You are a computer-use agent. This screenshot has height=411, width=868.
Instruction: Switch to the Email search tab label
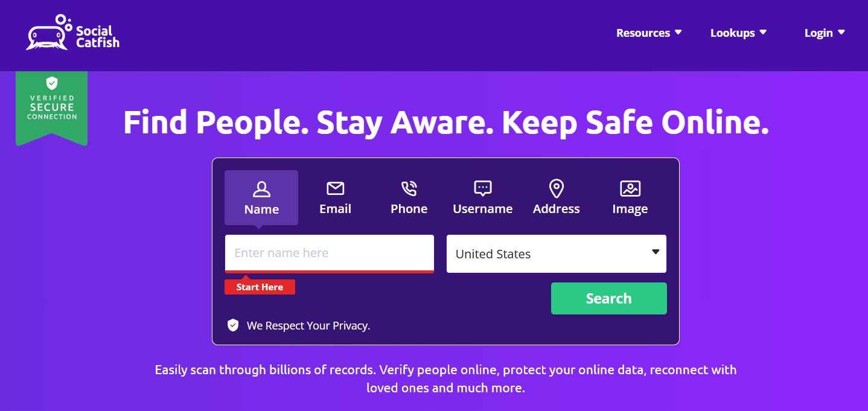(x=335, y=209)
